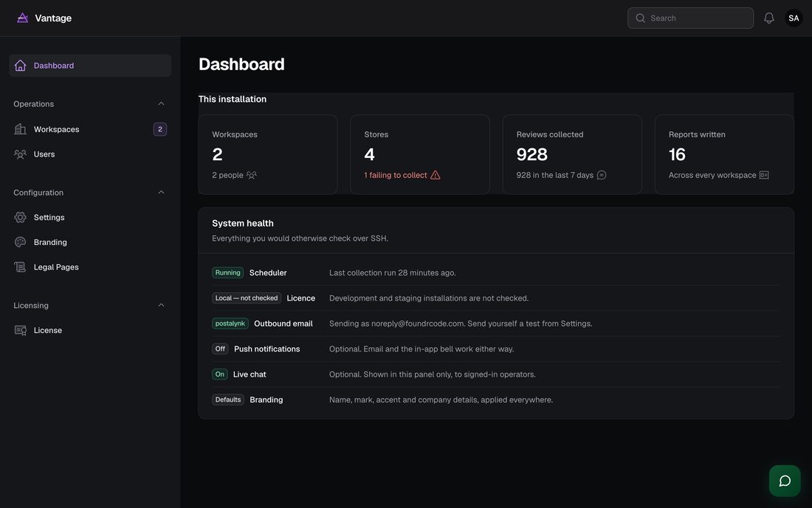Viewport: 812px width, 508px height.
Task: Open Settings in the sidebar
Action: [x=90, y=217]
